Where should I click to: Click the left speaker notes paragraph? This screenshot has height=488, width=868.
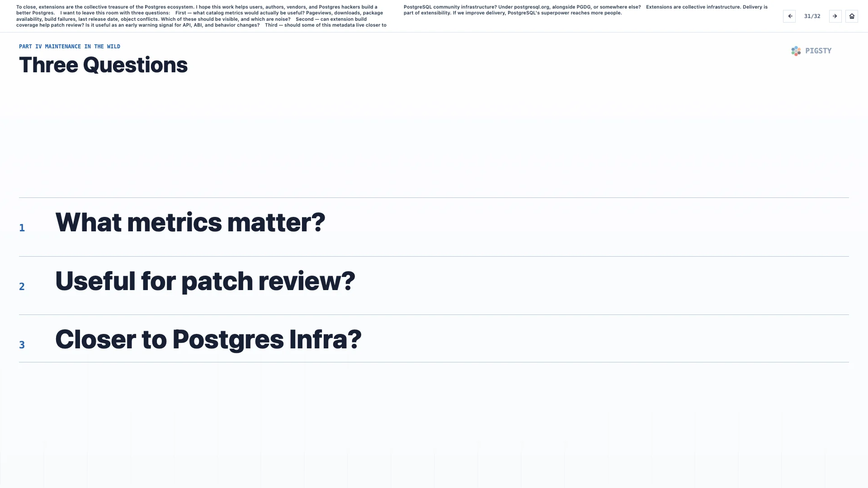point(202,16)
